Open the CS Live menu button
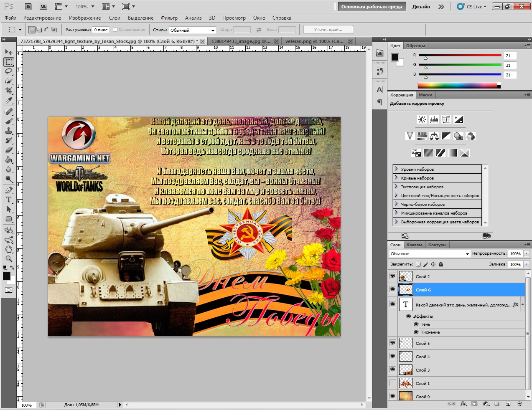Viewport: 532px width, 410px height. pyautogui.click(x=472, y=7)
